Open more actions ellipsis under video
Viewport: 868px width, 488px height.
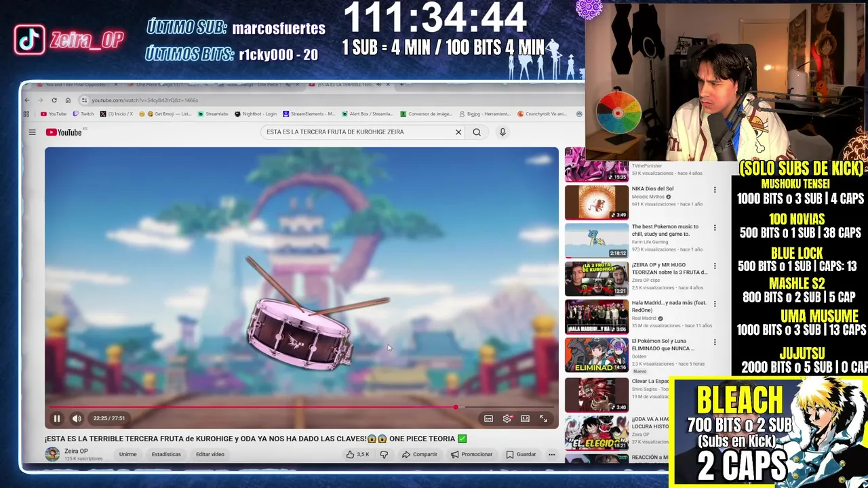(x=552, y=454)
